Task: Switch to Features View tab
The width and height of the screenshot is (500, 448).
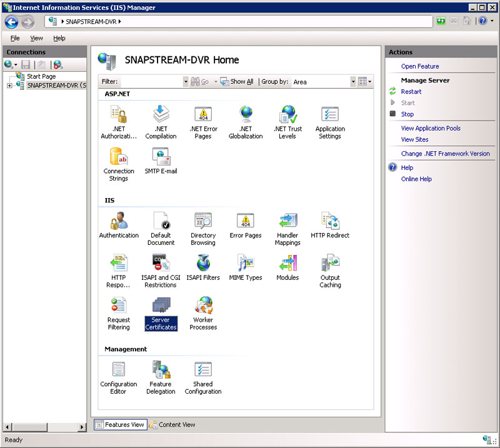Action: pos(120,425)
